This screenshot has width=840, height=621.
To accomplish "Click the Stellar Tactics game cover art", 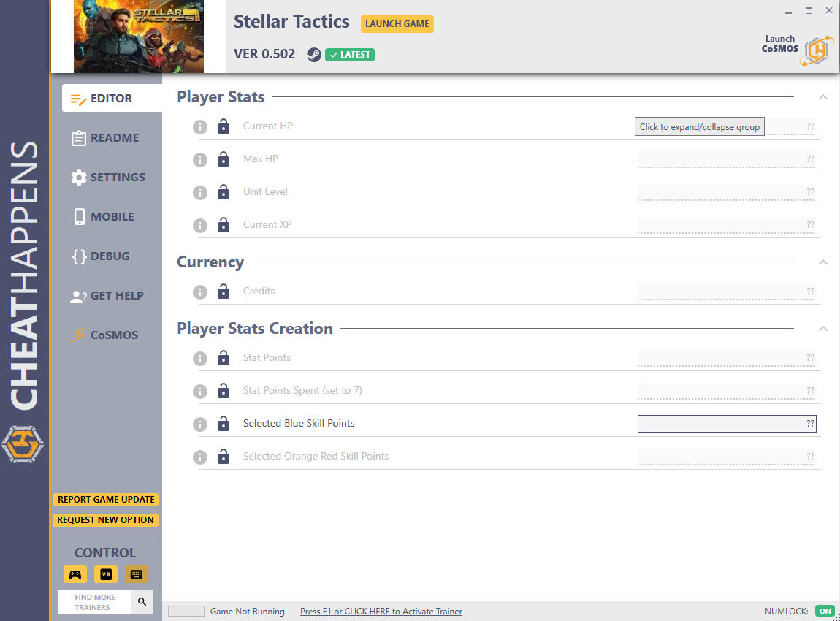I will coord(139,37).
